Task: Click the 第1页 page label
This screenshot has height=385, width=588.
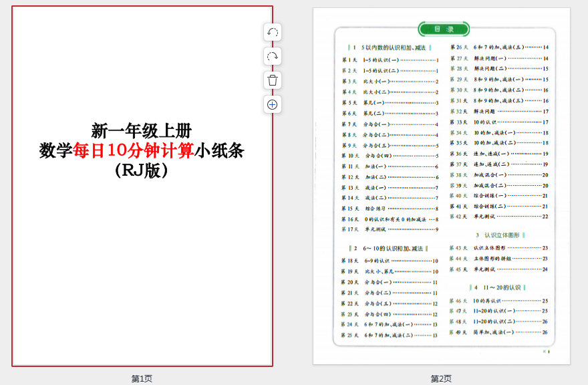Action: pyautogui.click(x=142, y=378)
